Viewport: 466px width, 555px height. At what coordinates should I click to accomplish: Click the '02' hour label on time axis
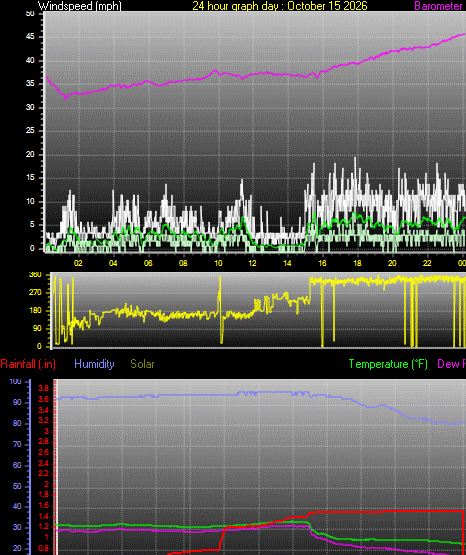(x=78, y=263)
